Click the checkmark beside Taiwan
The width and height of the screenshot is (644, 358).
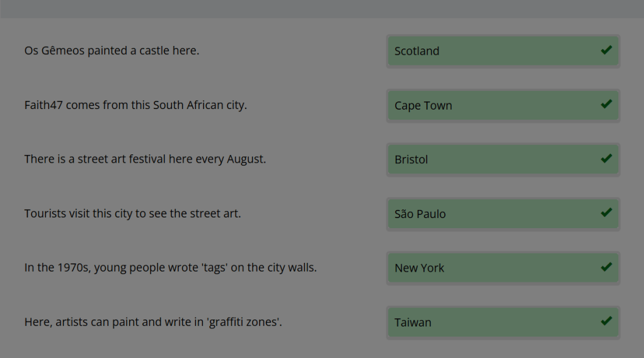(x=606, y=321)
